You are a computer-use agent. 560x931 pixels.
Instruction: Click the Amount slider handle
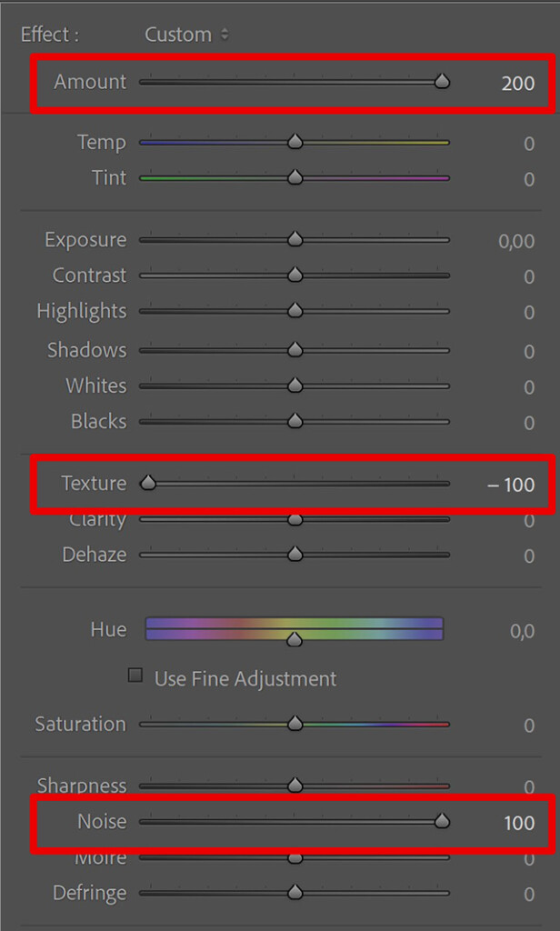442,81
